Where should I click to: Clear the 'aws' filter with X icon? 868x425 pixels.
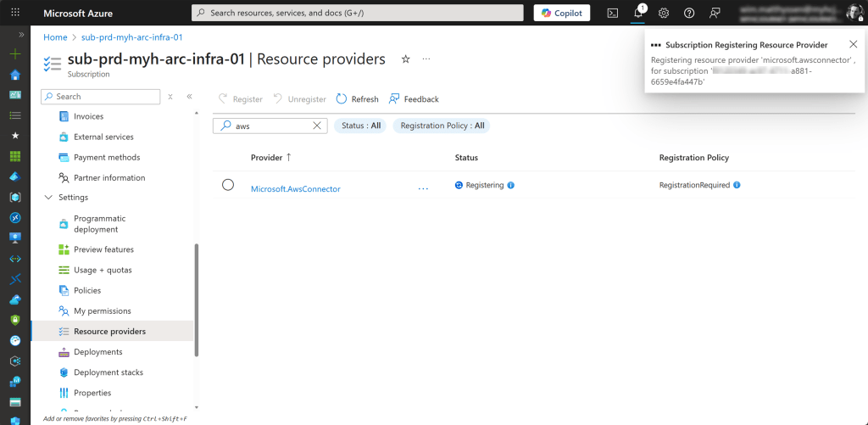point(317,126)
